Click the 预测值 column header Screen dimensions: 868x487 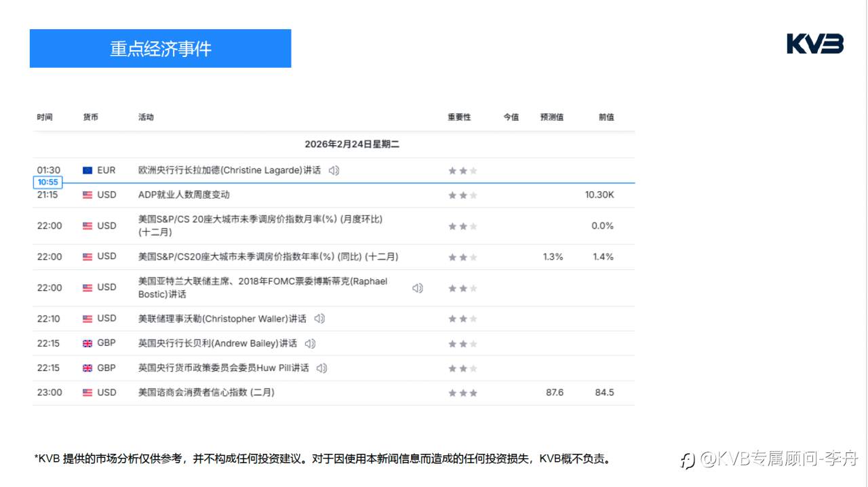point(551,117)
